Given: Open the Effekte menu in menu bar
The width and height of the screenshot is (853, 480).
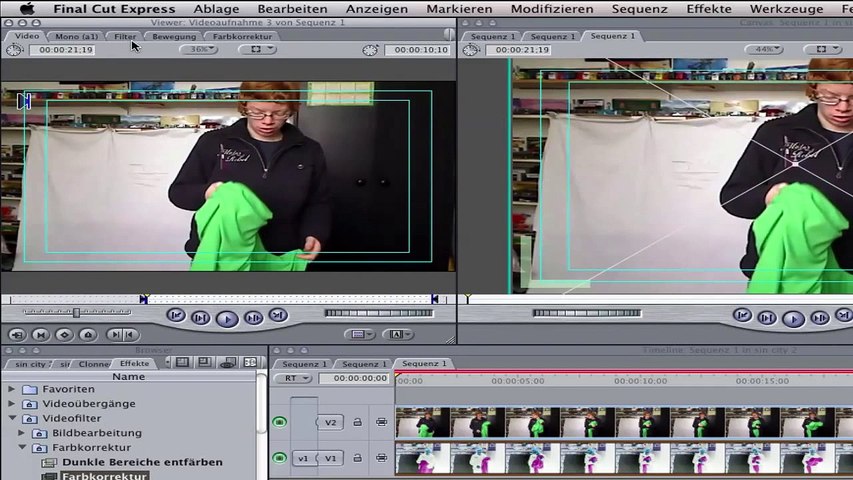Looking at the screenshot, I should (708, 9).
